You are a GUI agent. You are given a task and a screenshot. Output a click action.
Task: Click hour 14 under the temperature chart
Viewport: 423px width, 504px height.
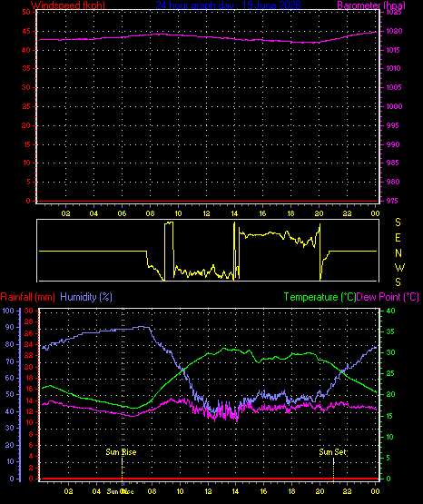pos(235,491)
